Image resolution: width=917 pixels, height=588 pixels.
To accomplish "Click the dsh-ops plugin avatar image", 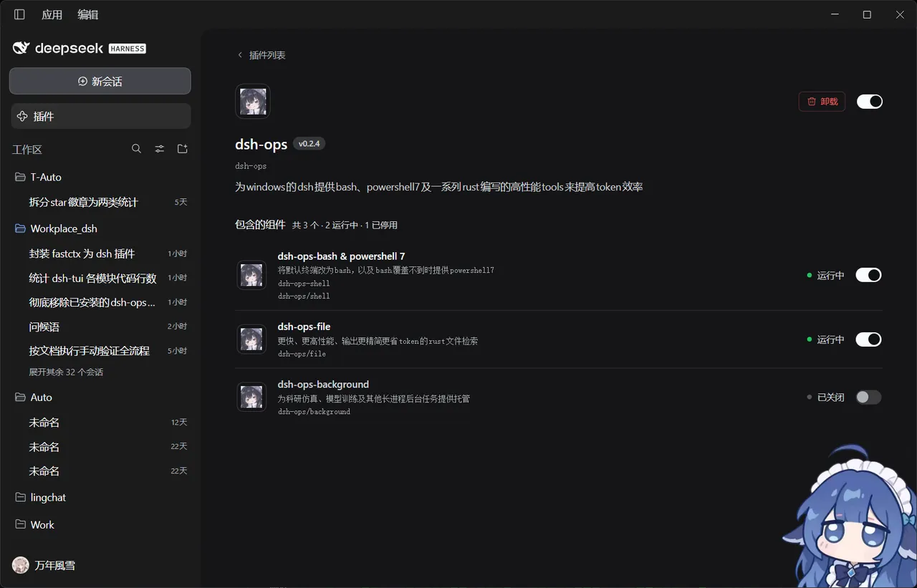I will (253, 101).
